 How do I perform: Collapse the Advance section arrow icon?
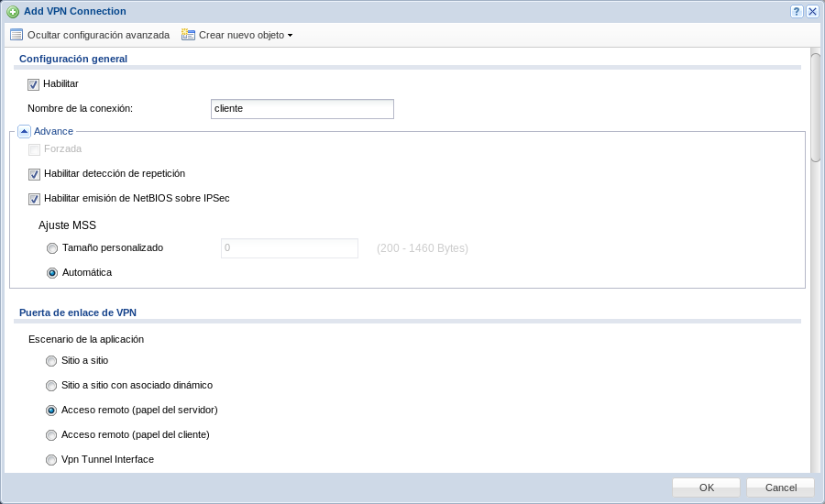click(24, 131)
